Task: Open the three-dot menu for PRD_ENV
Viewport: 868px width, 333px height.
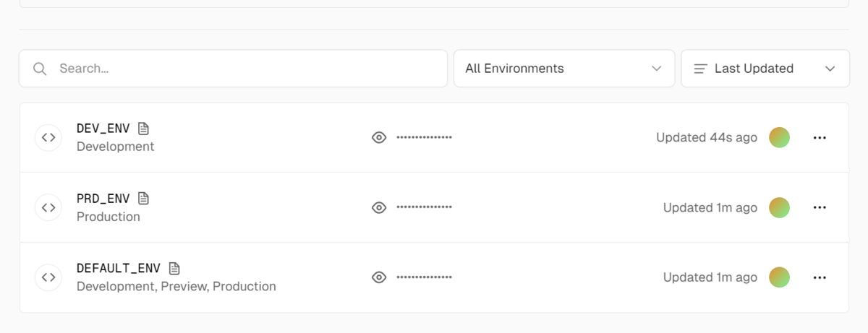Action: coord(820,207)
